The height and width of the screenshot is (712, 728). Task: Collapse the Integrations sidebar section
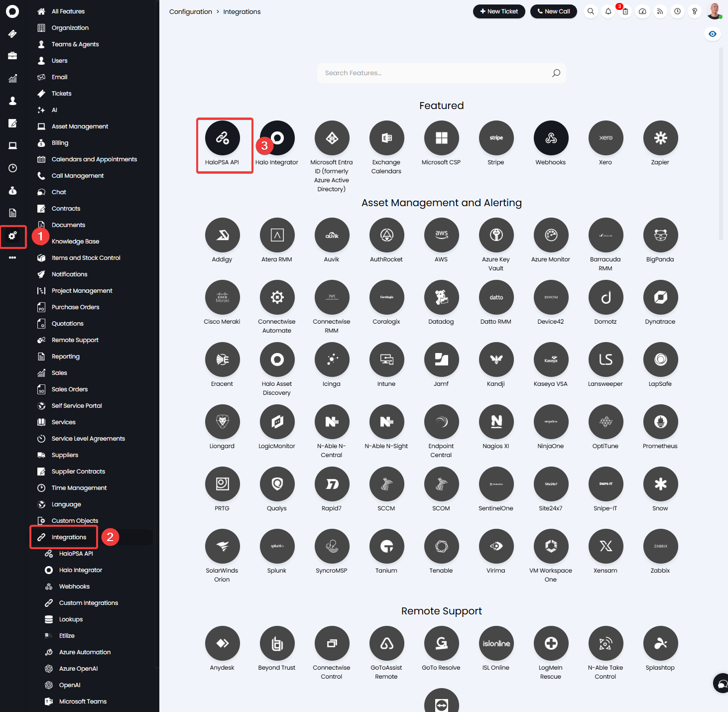(69, 537)
